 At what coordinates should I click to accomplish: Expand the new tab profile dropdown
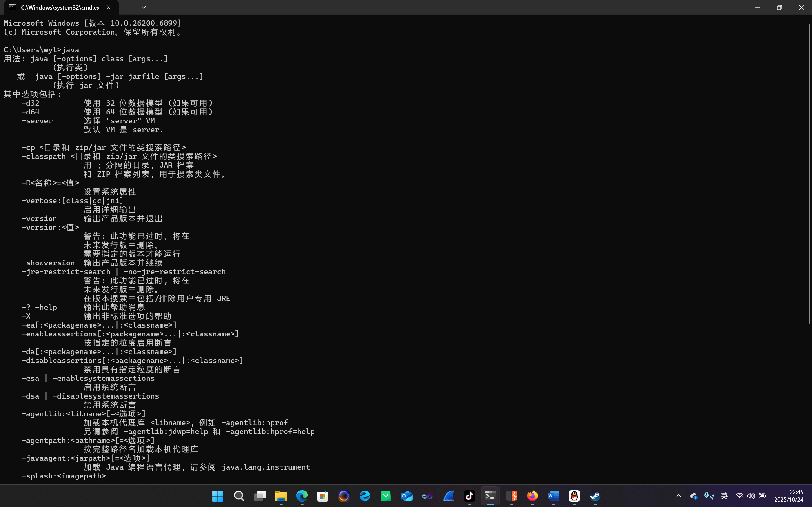[x=144, y=7]
